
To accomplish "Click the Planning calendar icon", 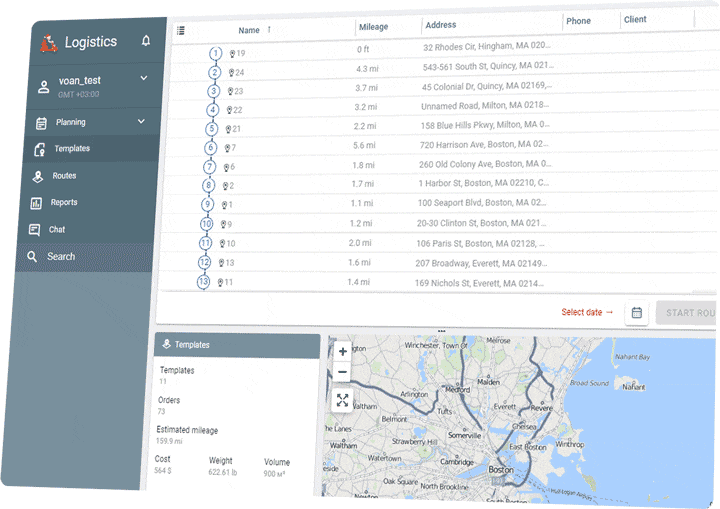I will coord(41,123).
